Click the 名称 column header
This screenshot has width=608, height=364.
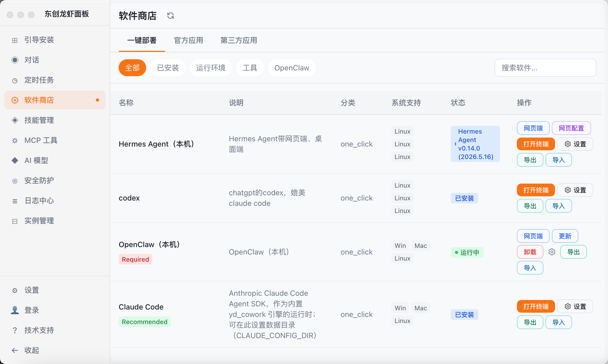(126, 103)
